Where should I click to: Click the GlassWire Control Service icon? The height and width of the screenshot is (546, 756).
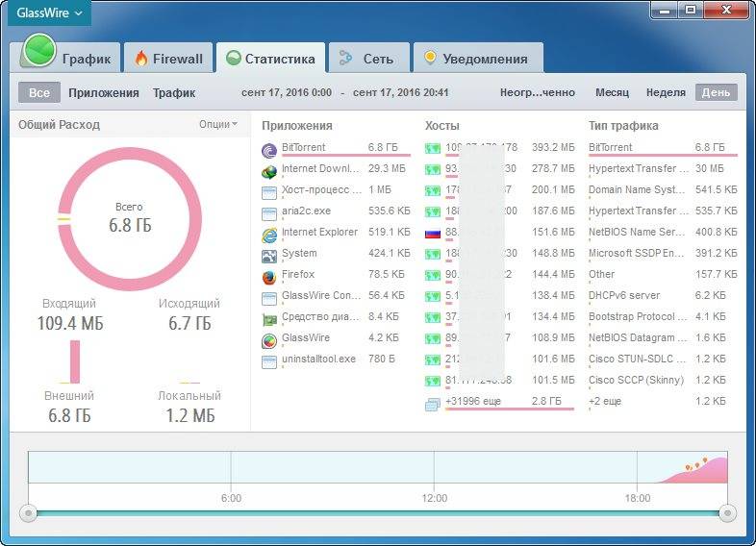(269, 298)
